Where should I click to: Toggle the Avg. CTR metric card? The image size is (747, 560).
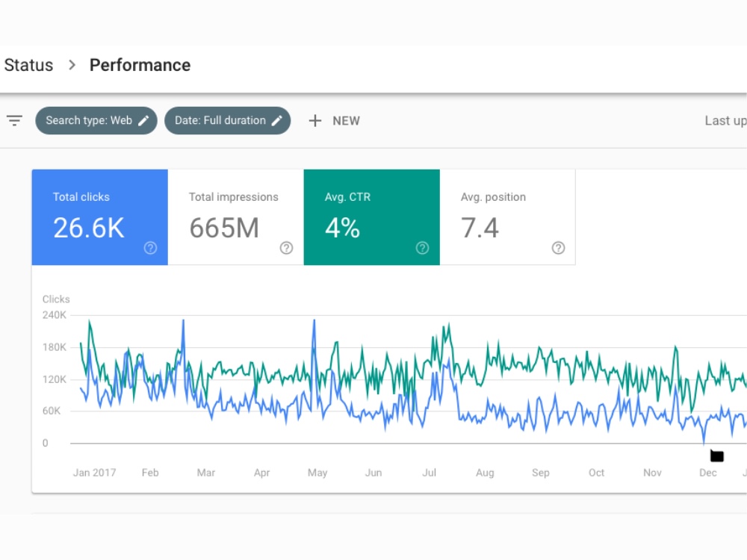[371, 217]
